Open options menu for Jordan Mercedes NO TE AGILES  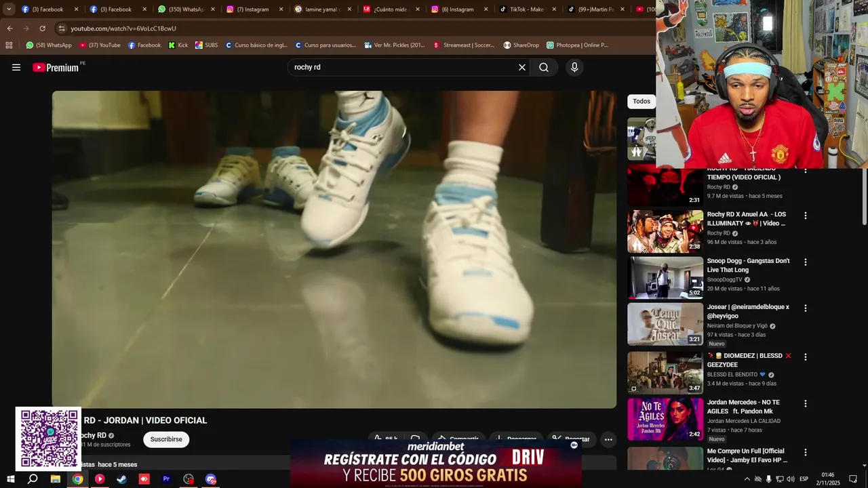806,403
